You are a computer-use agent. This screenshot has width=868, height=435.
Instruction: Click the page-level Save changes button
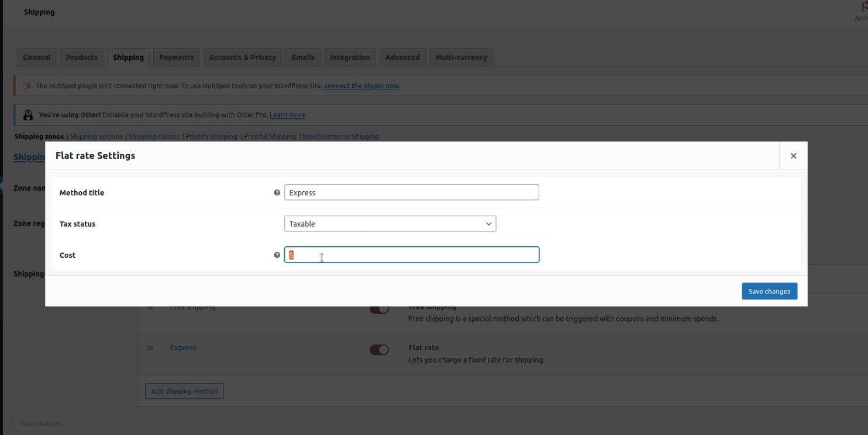(x=40, y=423)
